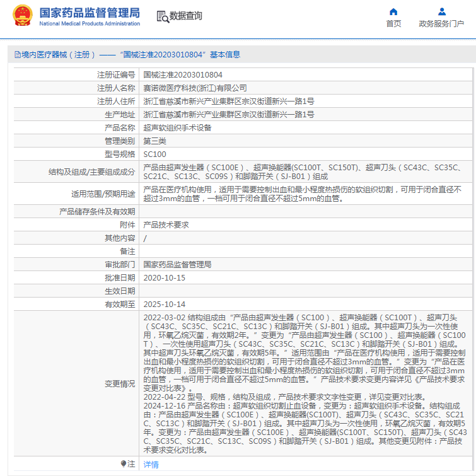Click the 注册人住所 address value

coord(229,101)
